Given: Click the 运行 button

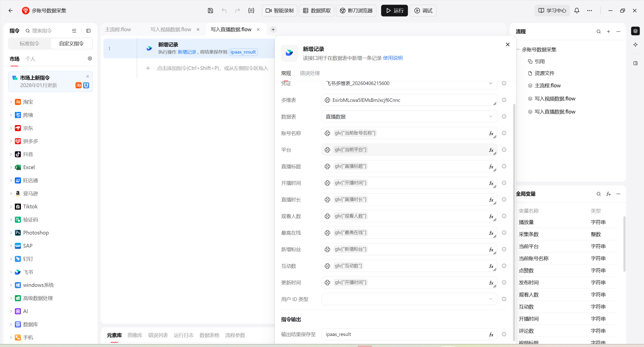Looking at the screenshot, I should click(x=394, y=11).
